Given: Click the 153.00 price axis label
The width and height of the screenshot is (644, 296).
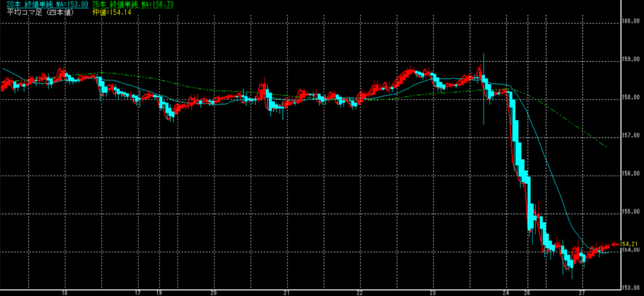Looking at the screenshot, I should 631,289.
